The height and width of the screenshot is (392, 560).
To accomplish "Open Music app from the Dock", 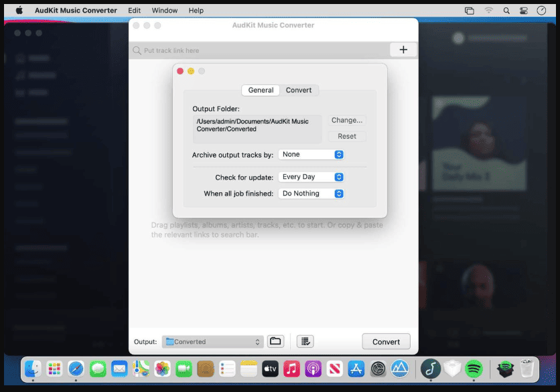I will [291, 369].
